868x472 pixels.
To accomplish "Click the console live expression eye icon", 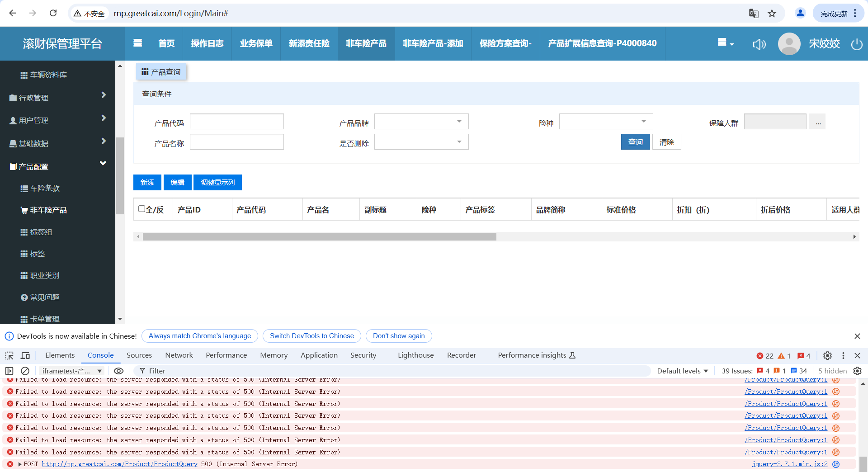I will [x=118, y=371].
